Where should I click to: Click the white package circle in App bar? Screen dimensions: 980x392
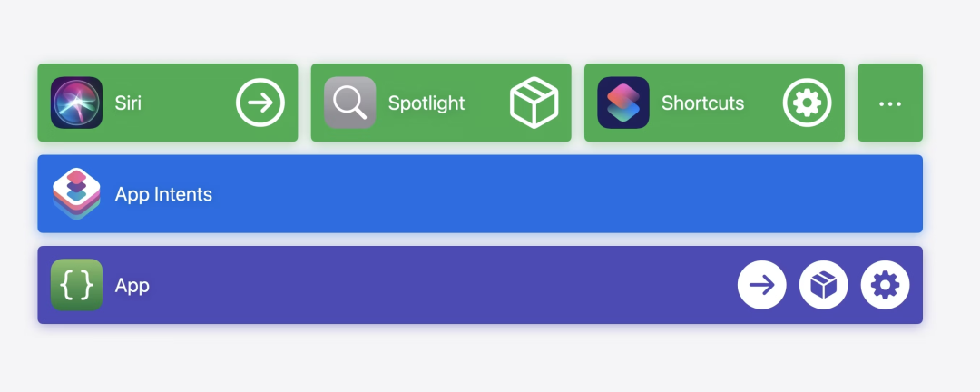pos(823,285)
